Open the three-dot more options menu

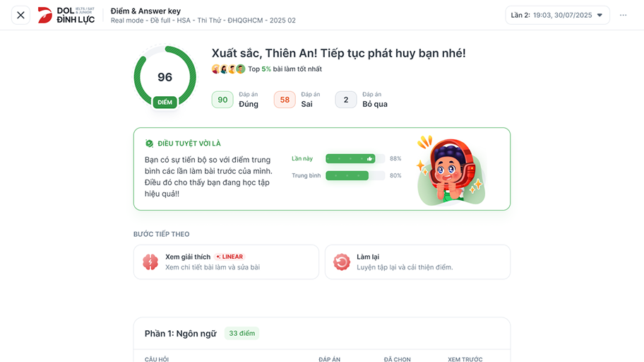point(623,15)
